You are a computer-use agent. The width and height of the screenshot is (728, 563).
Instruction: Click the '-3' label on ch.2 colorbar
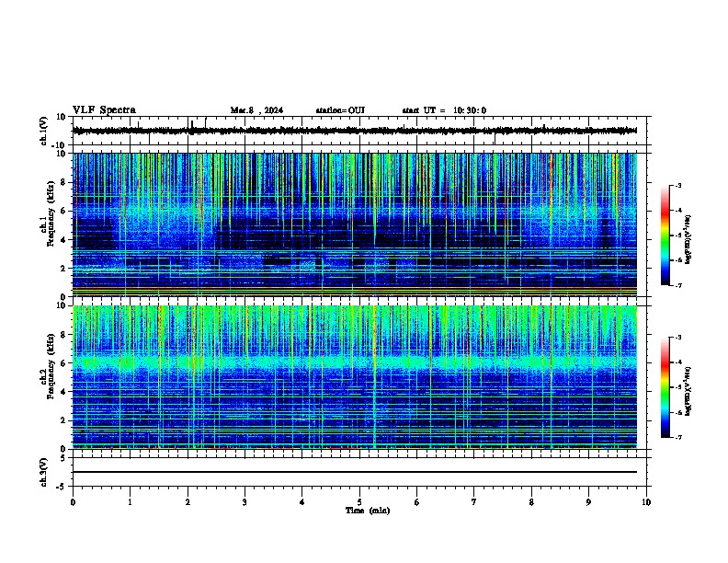677,338
